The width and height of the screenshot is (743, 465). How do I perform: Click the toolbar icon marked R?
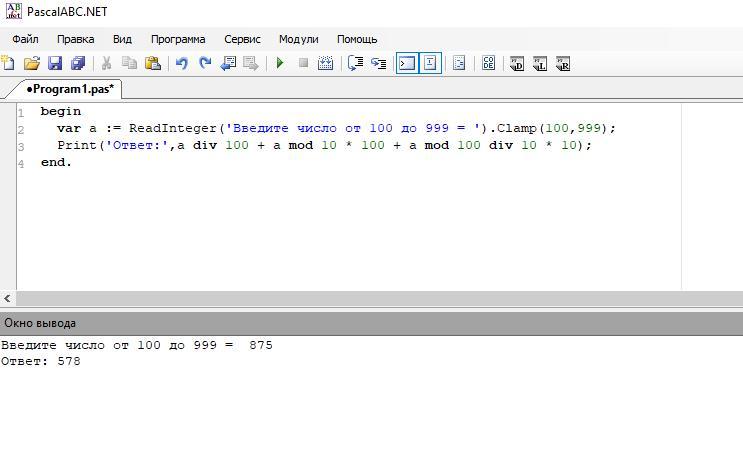pyautogui.click(x=563, y=64)
